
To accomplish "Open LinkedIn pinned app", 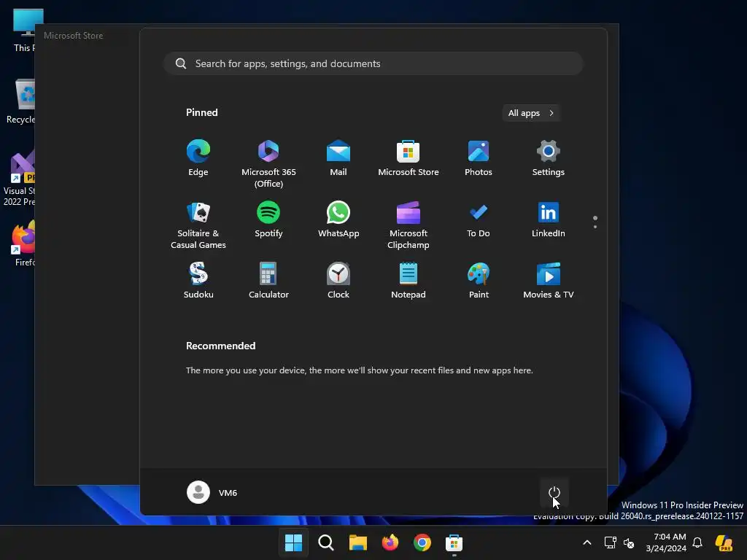I will tap(549, 220).
